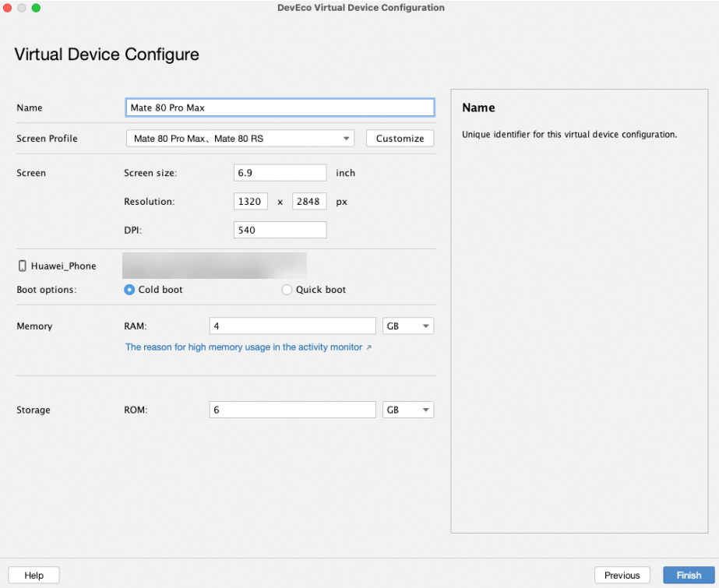Click the resolution width field showing 1320

pos(251,202)
